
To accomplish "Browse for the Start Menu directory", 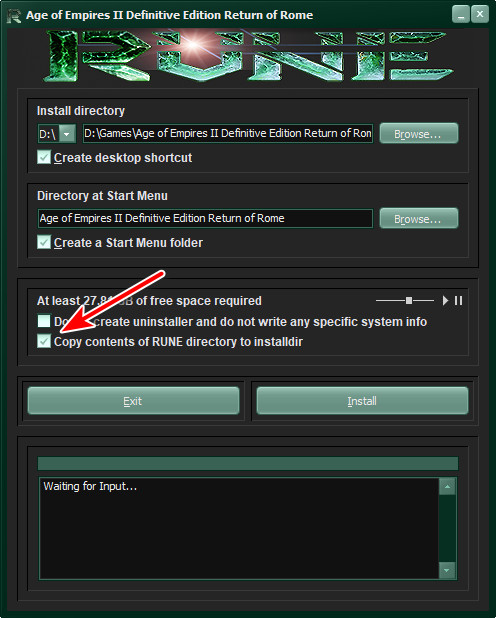I will point(419,218).
